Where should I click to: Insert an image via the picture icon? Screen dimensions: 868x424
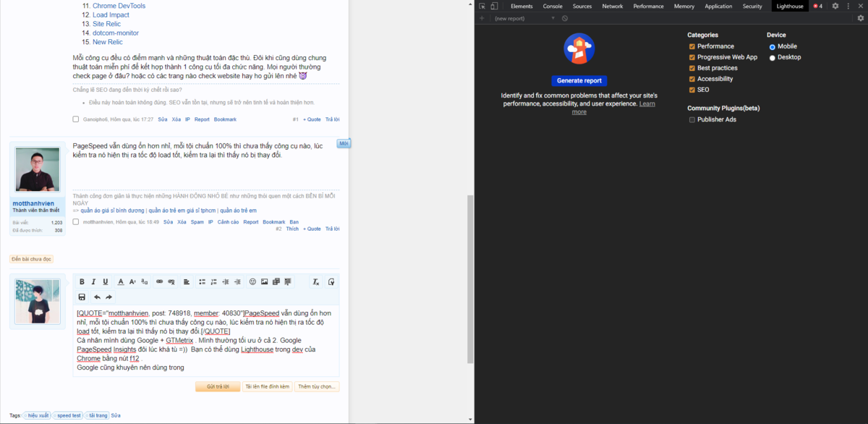(x=265, y=281)
